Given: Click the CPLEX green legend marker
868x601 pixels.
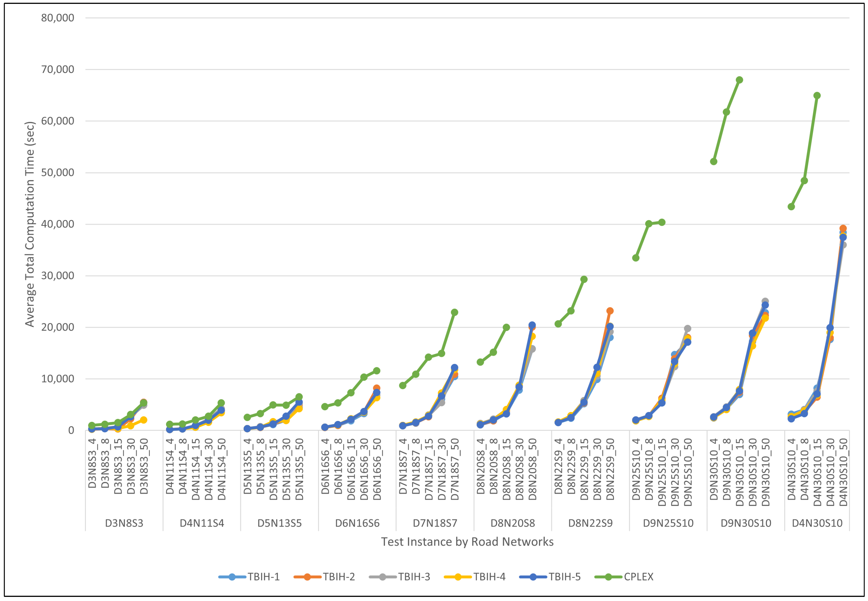Looking at the screenshot, I should point(608,577).
